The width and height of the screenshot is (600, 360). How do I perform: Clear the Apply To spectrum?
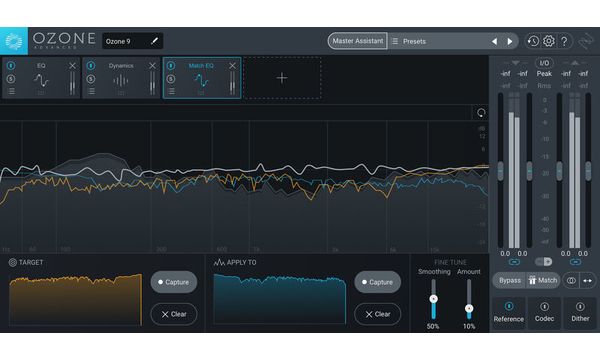[378, 314]
